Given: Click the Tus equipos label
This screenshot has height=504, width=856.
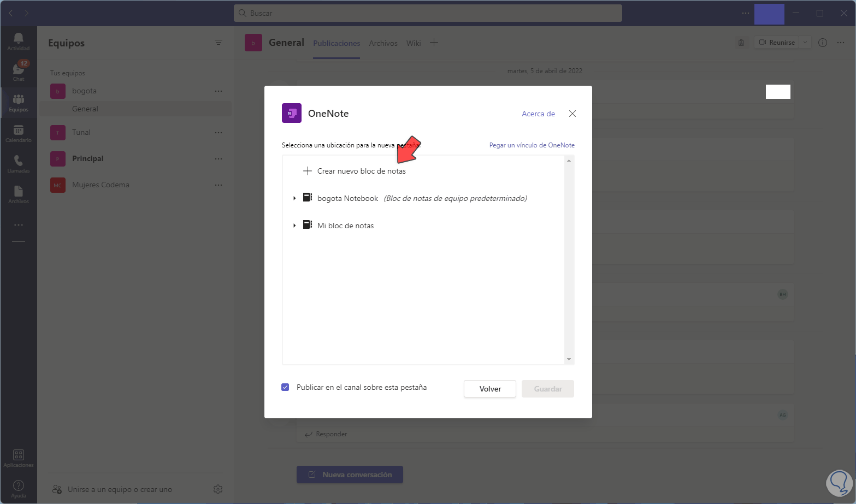Looking at the screenshot, I should click(68, 73).
